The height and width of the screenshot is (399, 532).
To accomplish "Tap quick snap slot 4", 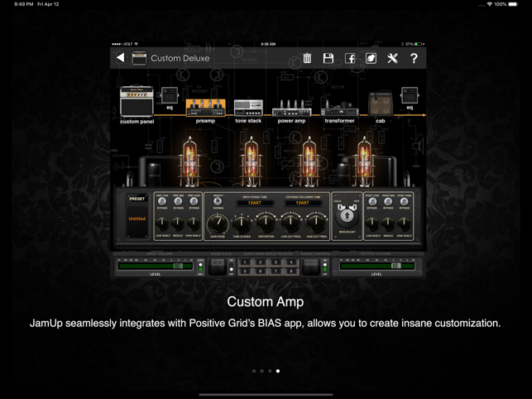I will pyautogui.click(x=291, y=262).
